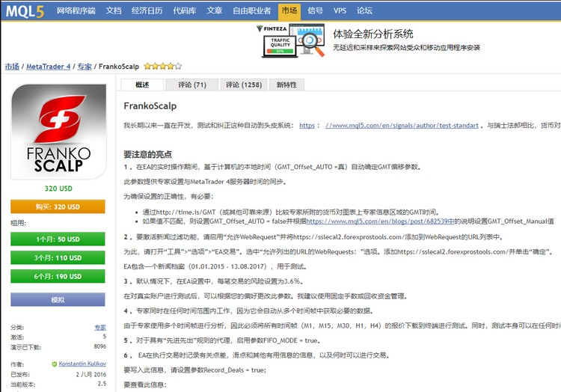The width and height of the screenshot is (561, 392).
Task: Click the 320 USD green price text
Action: 58,189
